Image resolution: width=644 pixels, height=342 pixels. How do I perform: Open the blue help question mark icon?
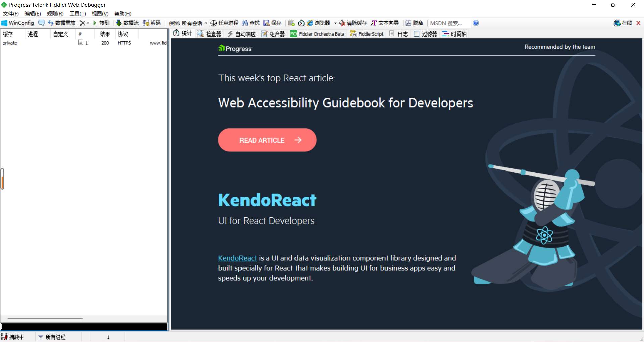[x=476, y=23]
